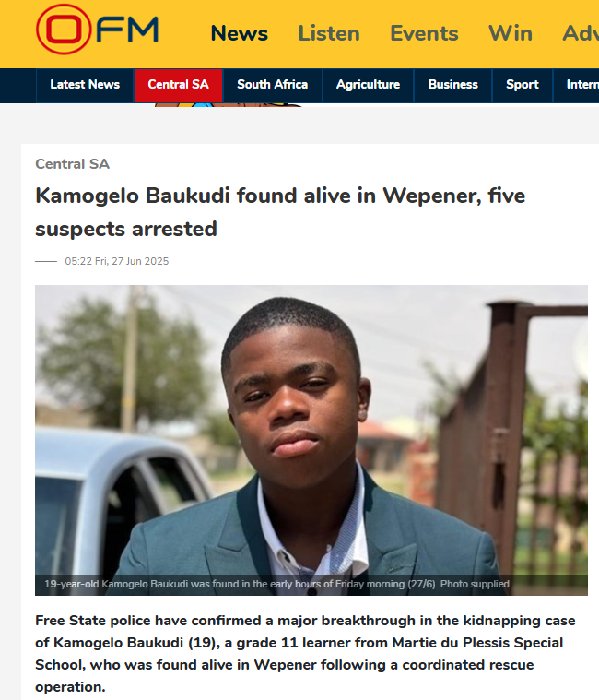The width and height of the screenshot is (599, 700).
Task: Click the Kamogelo Baukudi article headline
Action: tap(280, 212)
